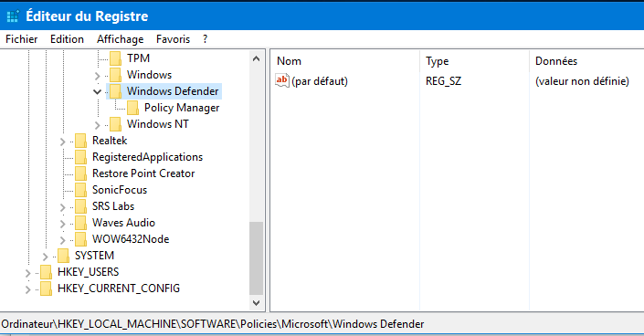This screenshot has width=644, height=336.
Task: Click the Windows folder icon
Action: (115, 75)
